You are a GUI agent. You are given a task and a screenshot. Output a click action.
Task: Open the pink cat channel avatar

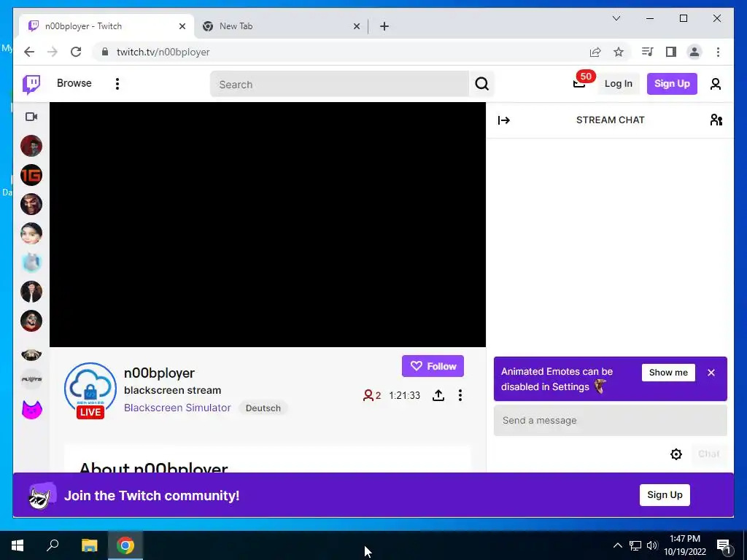click(31, 409)
